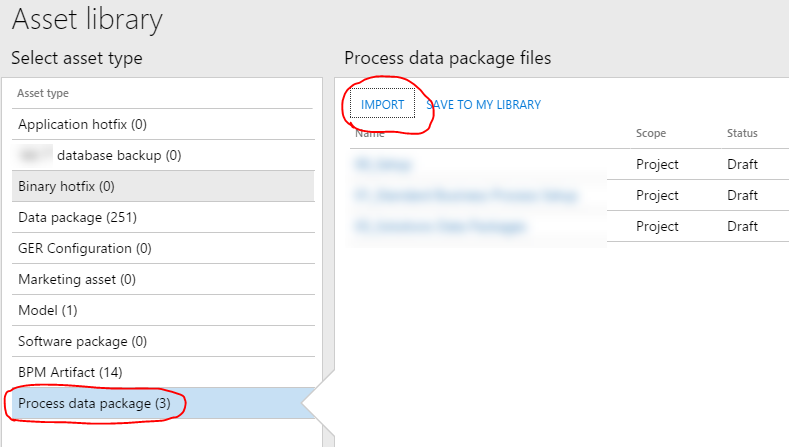
Task: Select database backup asset type
Action: pos(118,156)
